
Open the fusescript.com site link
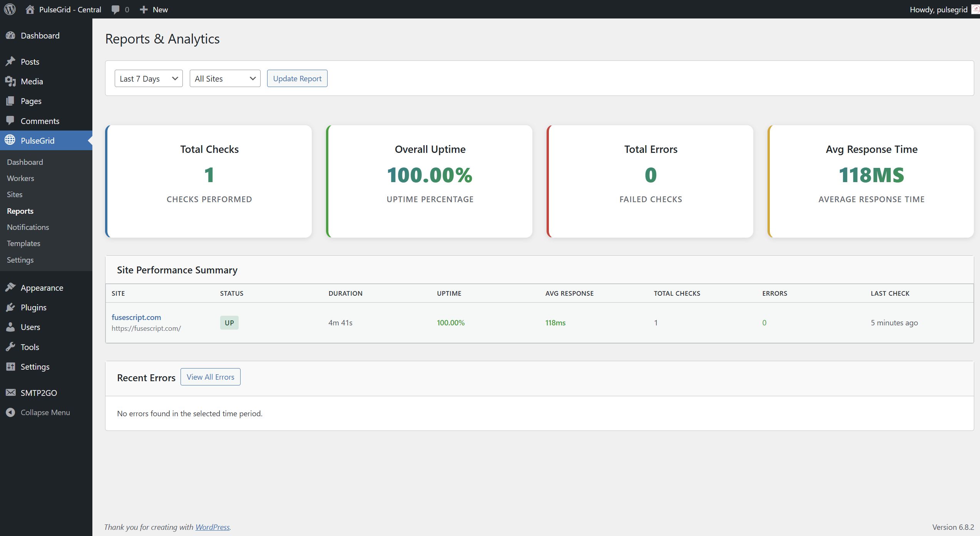[x=136, y=317]
